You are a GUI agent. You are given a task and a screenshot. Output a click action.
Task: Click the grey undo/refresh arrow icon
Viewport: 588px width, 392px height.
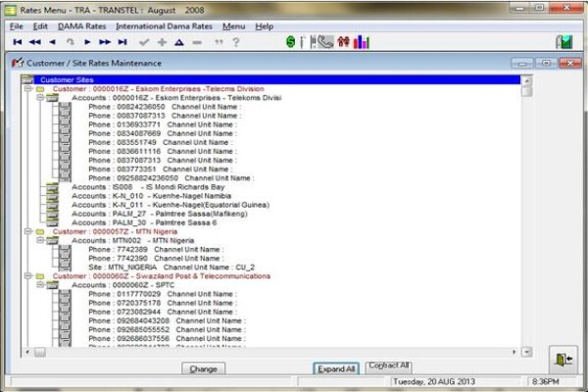click(x=71, y=42)
